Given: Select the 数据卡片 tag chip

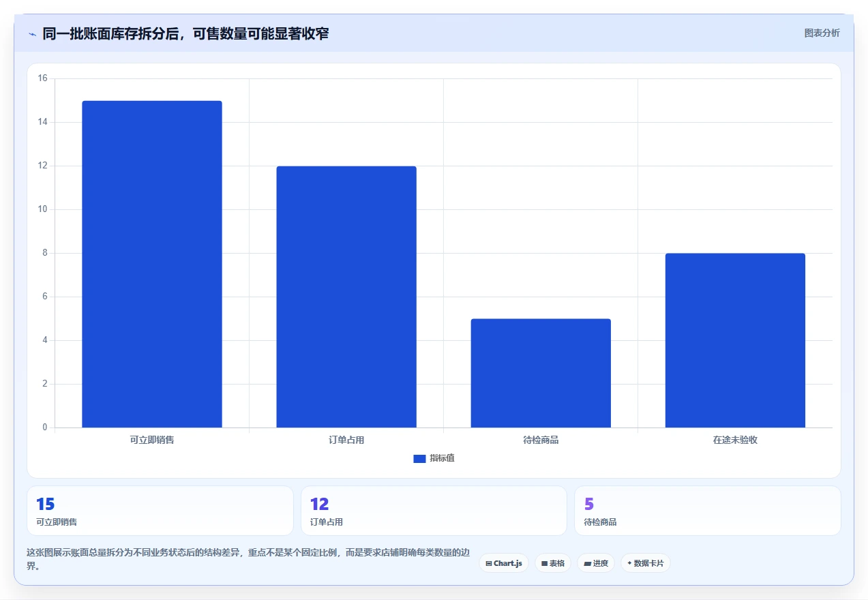Looking at the screenshot, I should coord(646,563).
